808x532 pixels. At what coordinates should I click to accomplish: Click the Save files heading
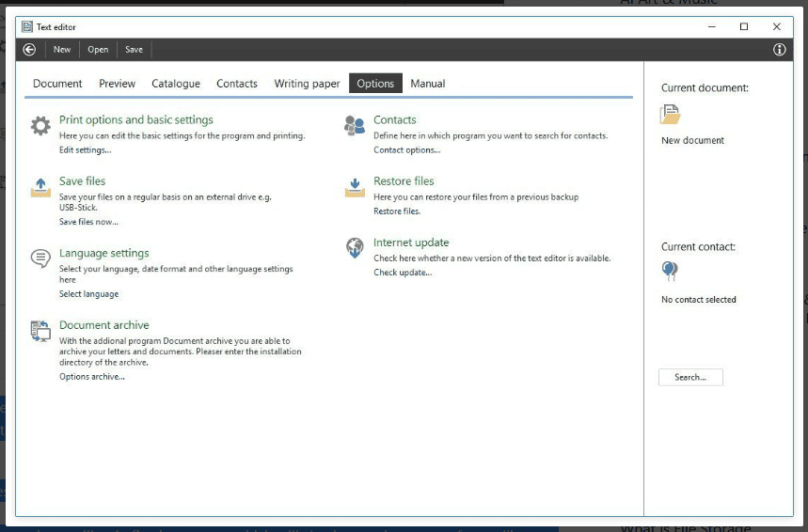[83, 180]
